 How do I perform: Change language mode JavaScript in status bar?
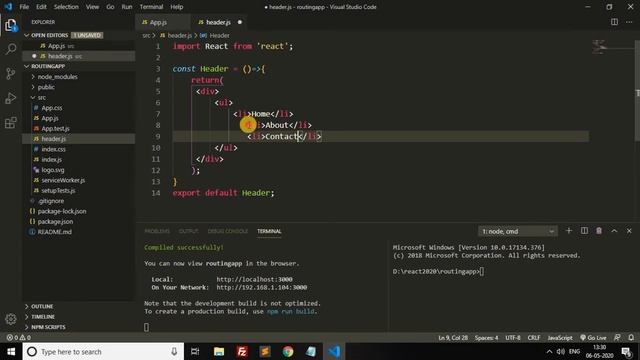pyautogui.click(x=560, y=338)
